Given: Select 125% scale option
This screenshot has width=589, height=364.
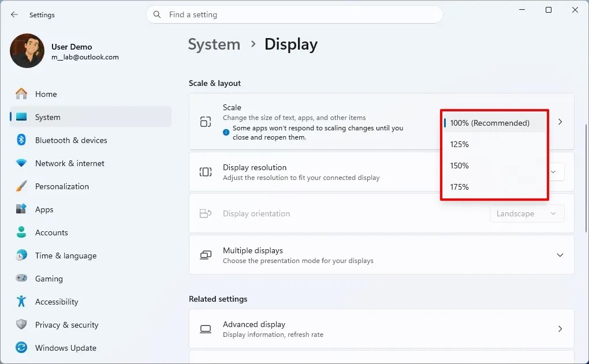Looking at the screenshot, I should (494, 144).
